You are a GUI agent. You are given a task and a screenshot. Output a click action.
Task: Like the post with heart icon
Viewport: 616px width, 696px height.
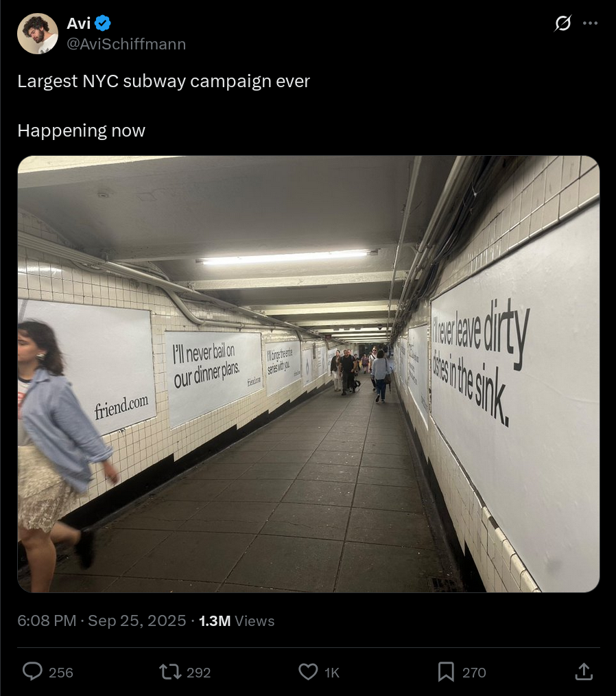click(x=308, y=671)
